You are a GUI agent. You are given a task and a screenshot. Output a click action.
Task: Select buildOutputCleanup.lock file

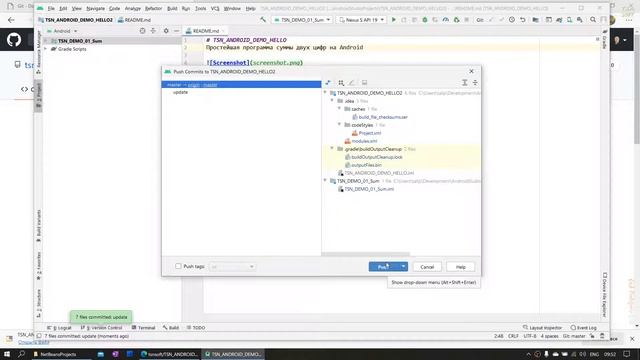pos(373,157)
